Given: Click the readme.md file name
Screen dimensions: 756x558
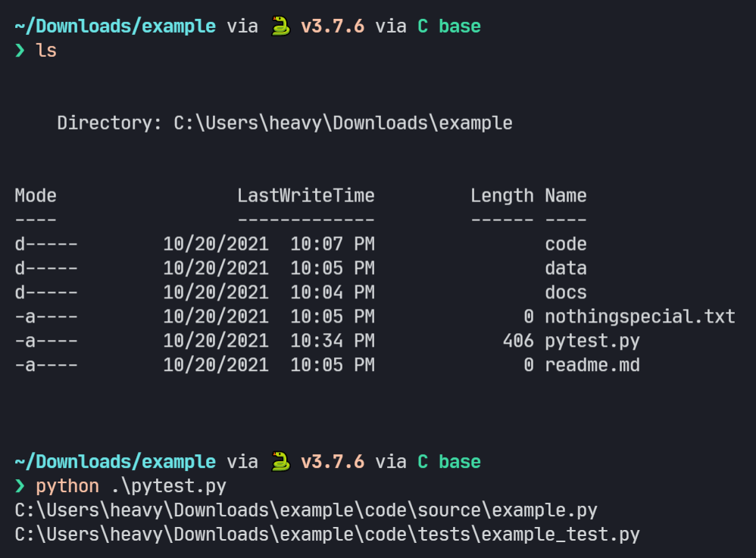Looking at the screenshot, I should click(592, 365).
